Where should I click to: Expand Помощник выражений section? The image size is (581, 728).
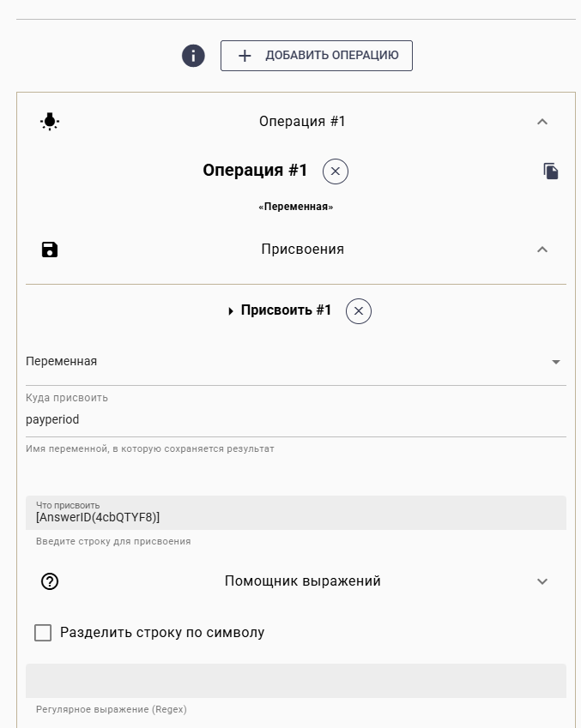tap(542, 581)
